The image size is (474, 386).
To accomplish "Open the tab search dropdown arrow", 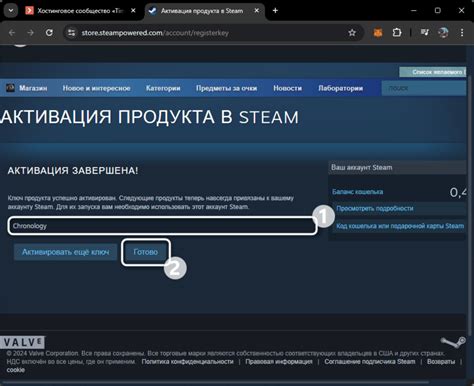I will tap(11, 11).
